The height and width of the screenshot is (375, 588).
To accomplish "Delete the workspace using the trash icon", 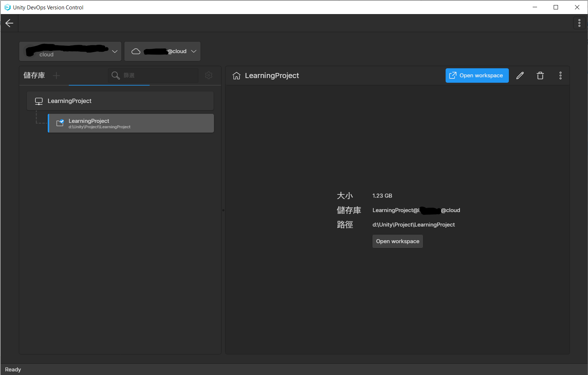I will click(x=540, y=76).
